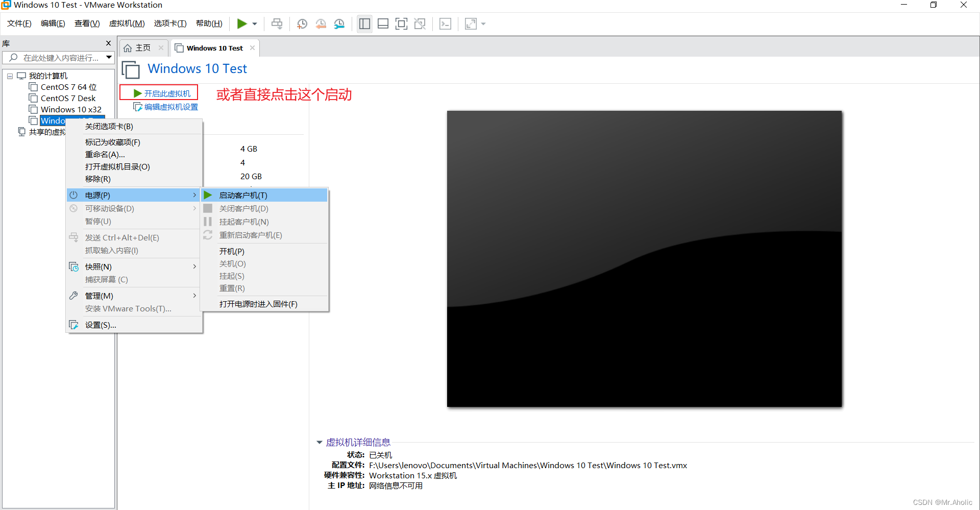Open the 编辑(E) menu
The image size is (980, 510).
53,23
